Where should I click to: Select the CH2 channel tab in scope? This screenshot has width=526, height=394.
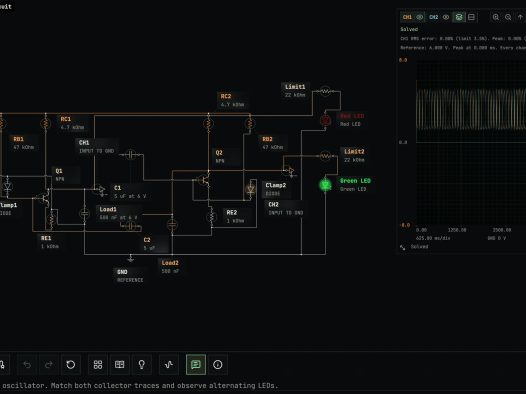click(x=433, y=17)
